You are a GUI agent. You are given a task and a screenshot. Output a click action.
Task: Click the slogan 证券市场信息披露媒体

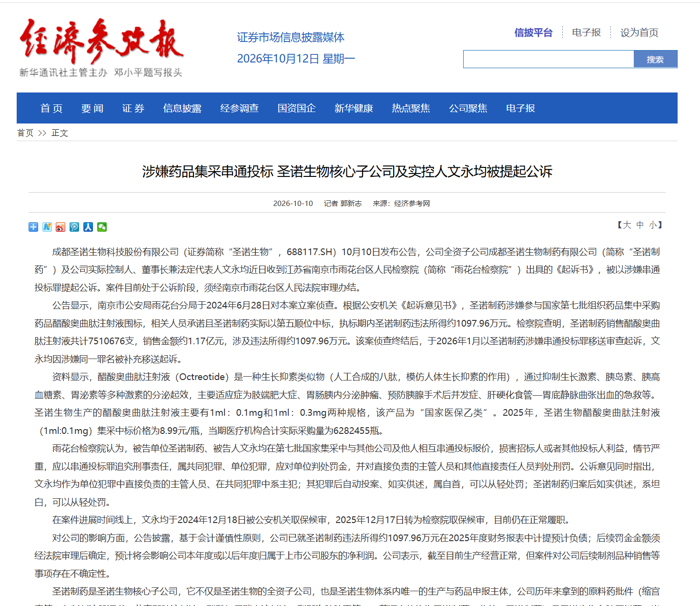[291, 37]
